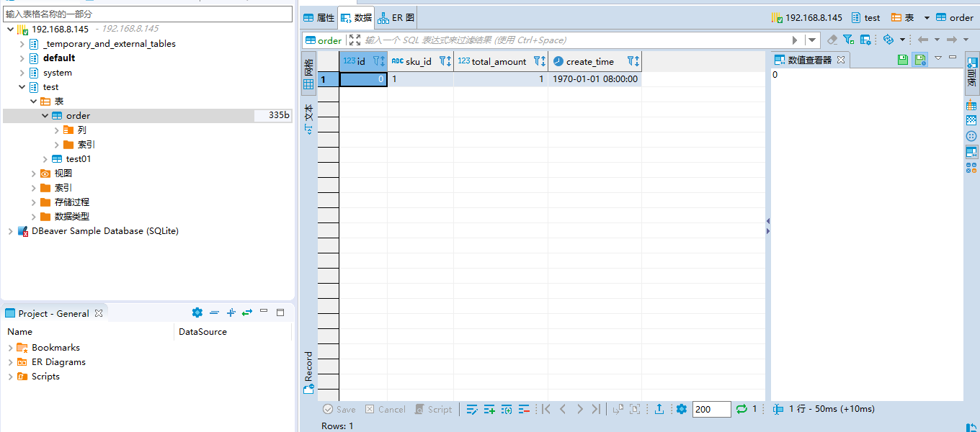Jump to the last row

point(596,409)
